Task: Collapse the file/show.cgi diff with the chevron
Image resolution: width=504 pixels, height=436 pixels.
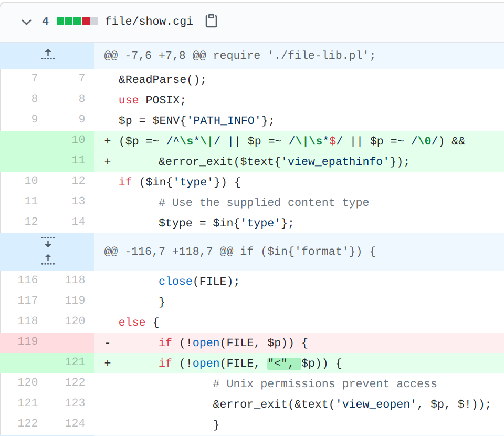Action: (x=26, y=22)
